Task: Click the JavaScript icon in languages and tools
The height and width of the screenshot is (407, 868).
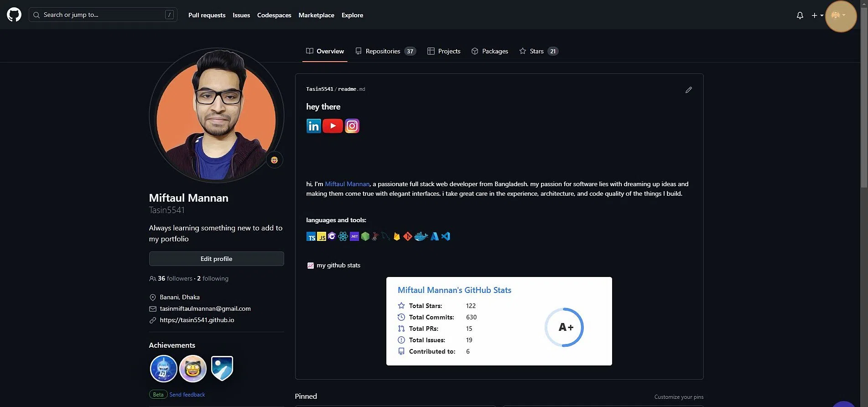Action: 322,236
